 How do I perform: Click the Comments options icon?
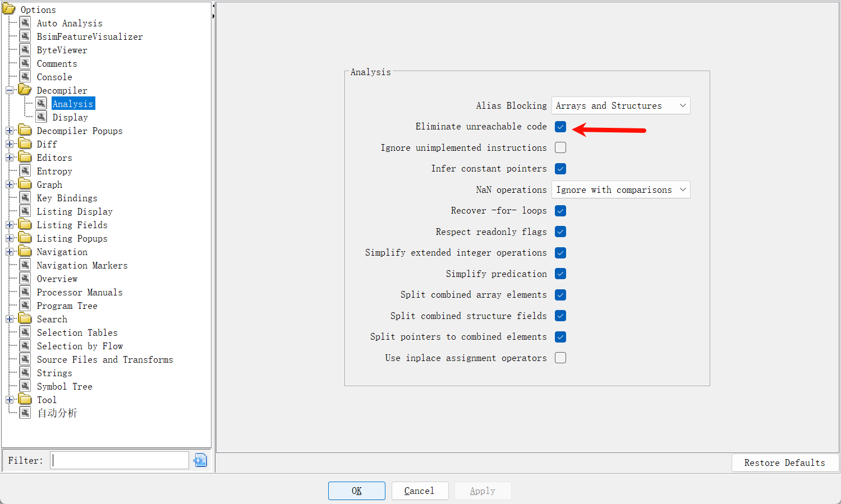(25, 63)
